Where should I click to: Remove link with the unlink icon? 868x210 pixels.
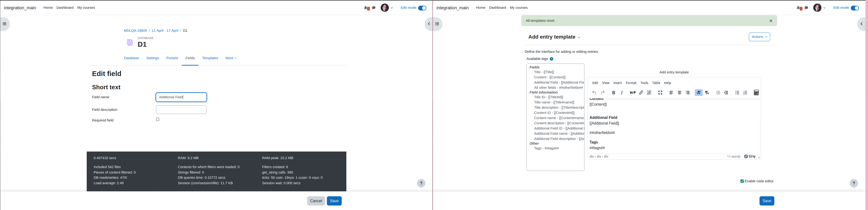[649, 92]
